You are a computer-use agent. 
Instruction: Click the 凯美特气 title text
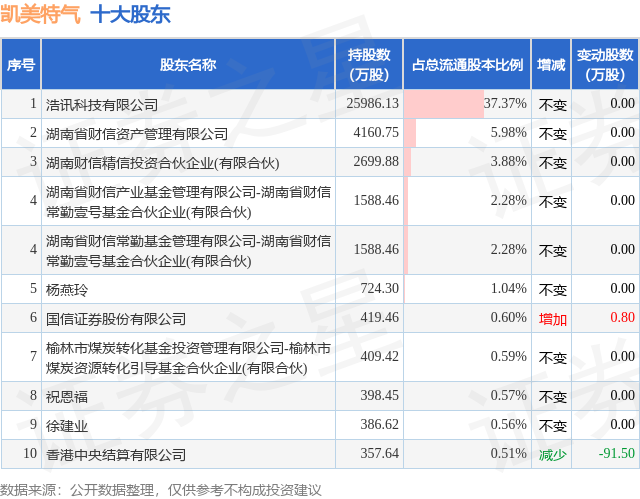pos(40,15)
